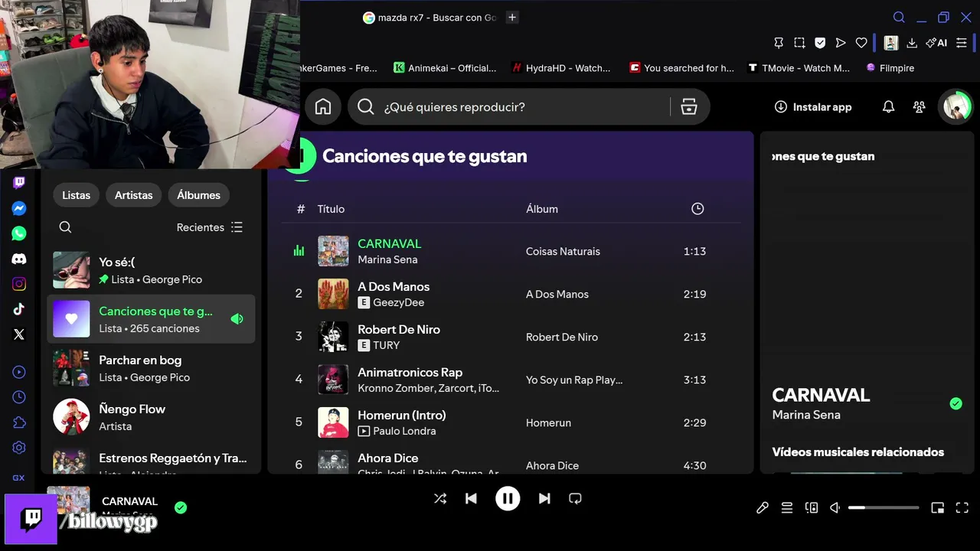Open Messenger in the browser sidebar
The width and height of the screenshot is (980, 551).
click(19, 208)
